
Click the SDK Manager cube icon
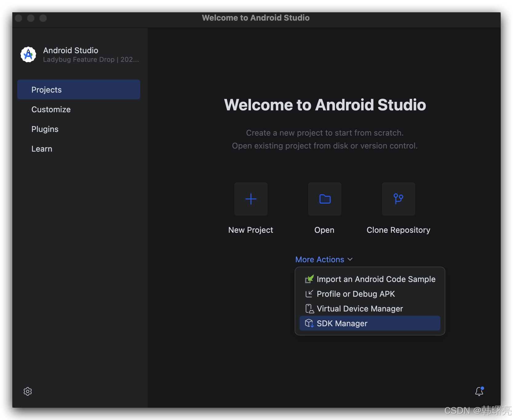coord(309,323)
